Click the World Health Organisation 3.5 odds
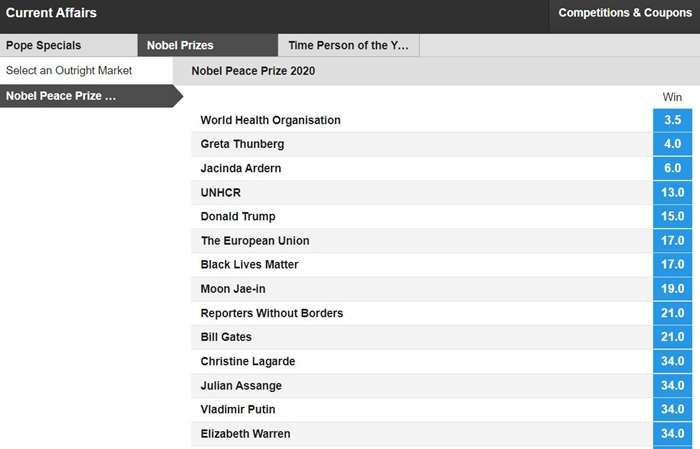 click(x=672, y=120)
